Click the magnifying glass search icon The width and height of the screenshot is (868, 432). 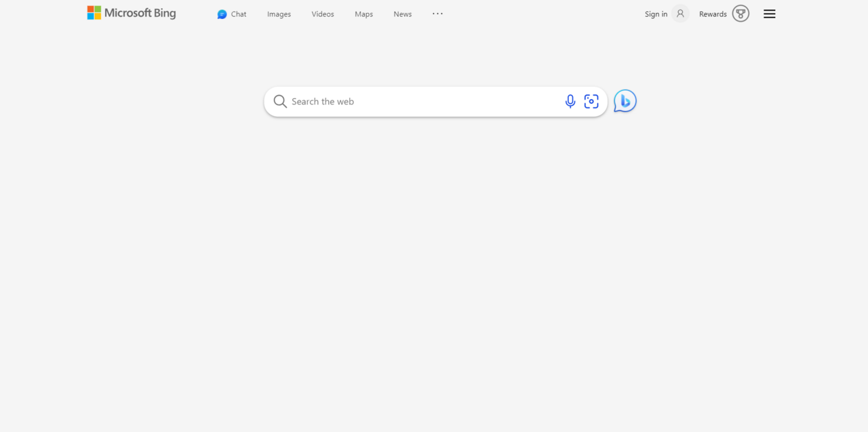(280, 102)
